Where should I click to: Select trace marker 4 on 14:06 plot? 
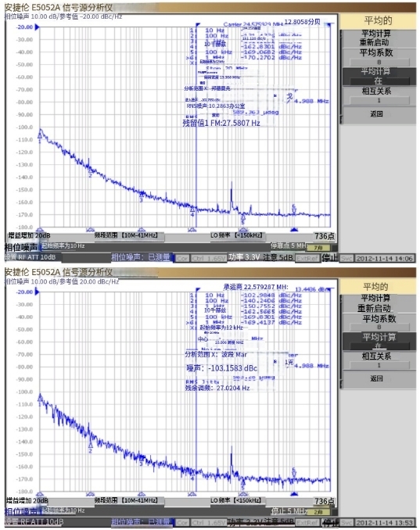coord(192,211)
